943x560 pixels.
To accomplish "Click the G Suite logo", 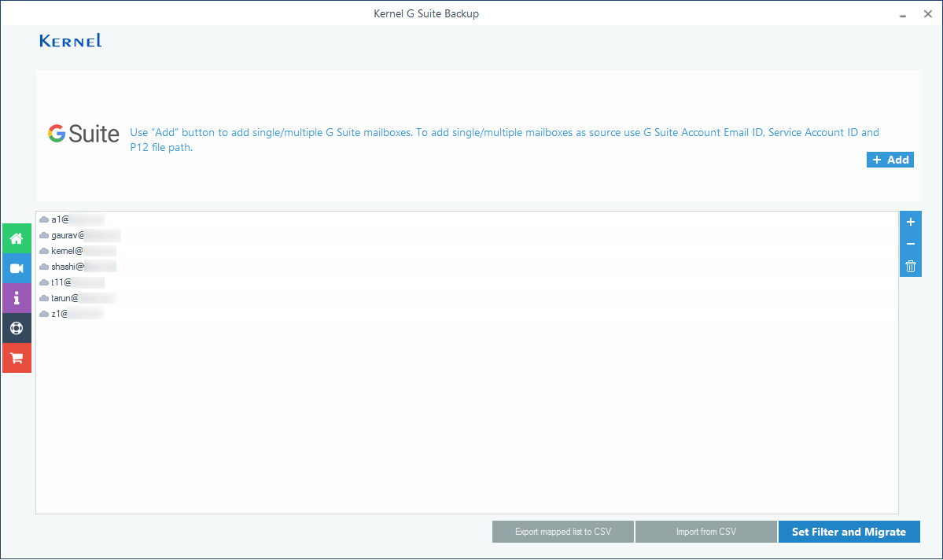I will tap(83, 134).
